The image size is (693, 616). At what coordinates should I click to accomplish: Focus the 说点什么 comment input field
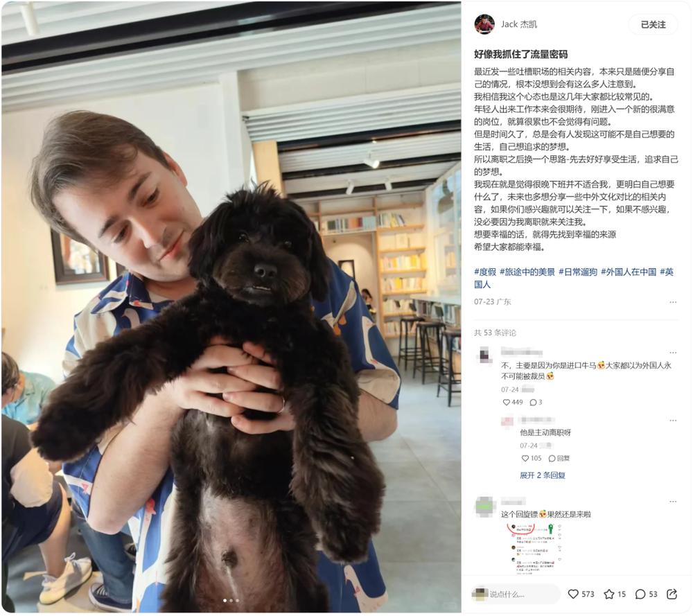pyautogui.click(x=515, y=594)
